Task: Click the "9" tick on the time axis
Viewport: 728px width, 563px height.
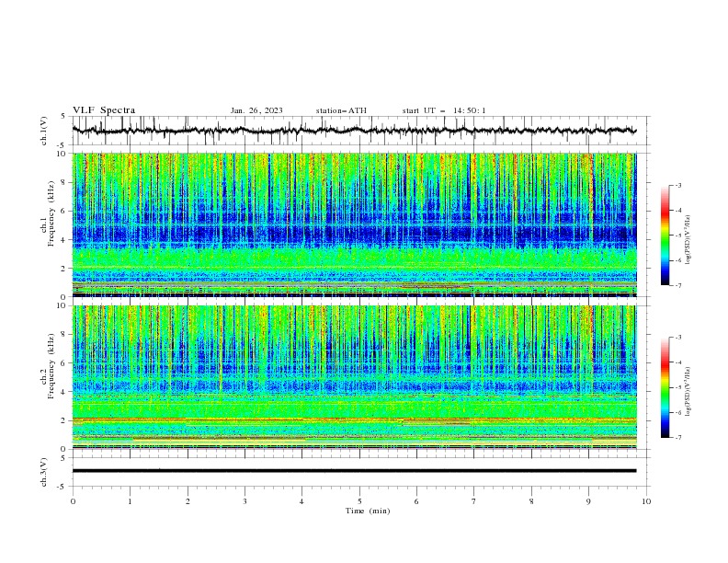Action: (x=588, y=501)
